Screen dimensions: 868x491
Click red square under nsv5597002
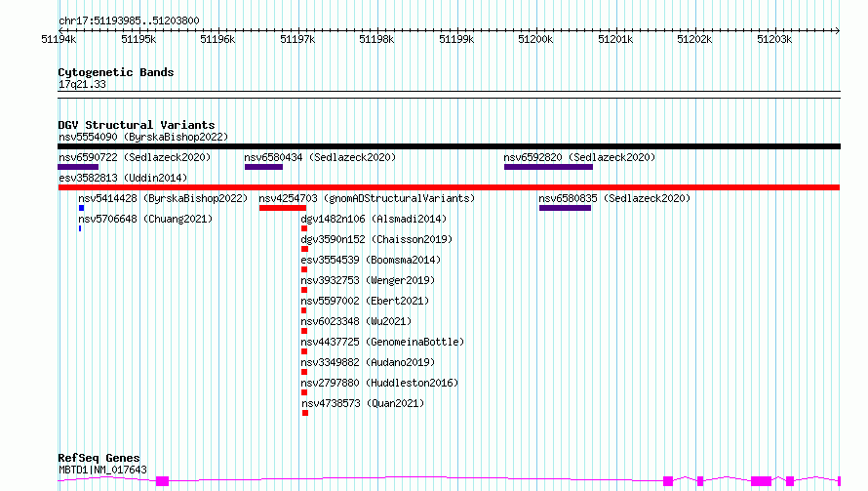(x=303, y=310)
